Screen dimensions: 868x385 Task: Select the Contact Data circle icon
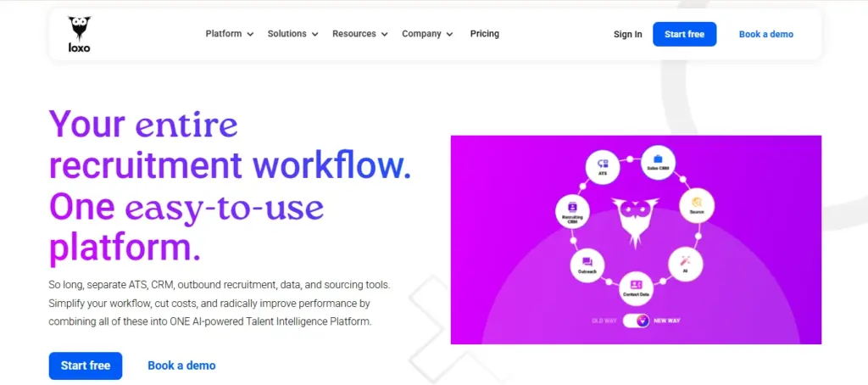pyautogui.click(x=636, y=288)
